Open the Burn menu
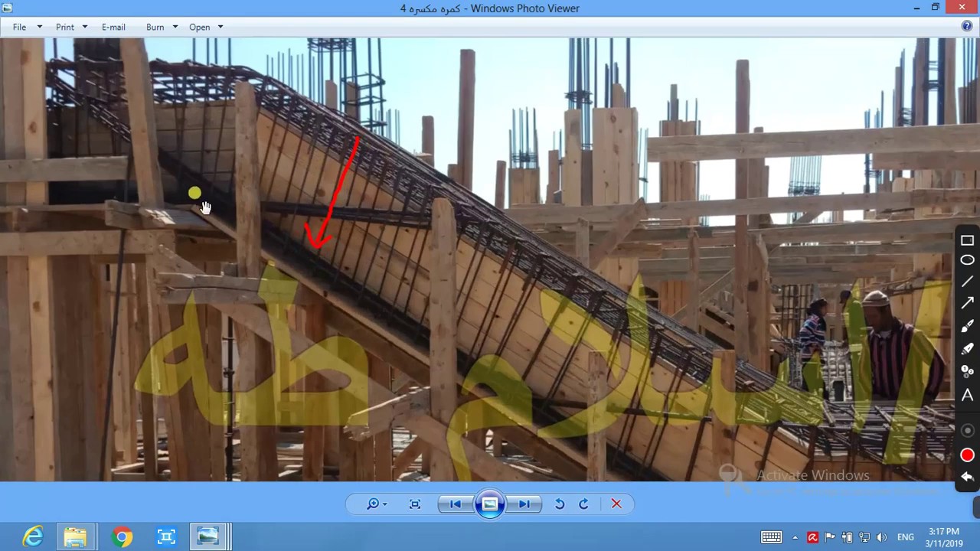980x551 pixels. click(x=155, y=27)
